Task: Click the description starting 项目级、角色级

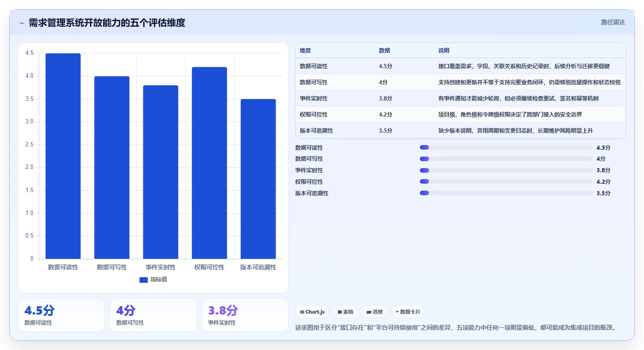Action: pos(510,115)
